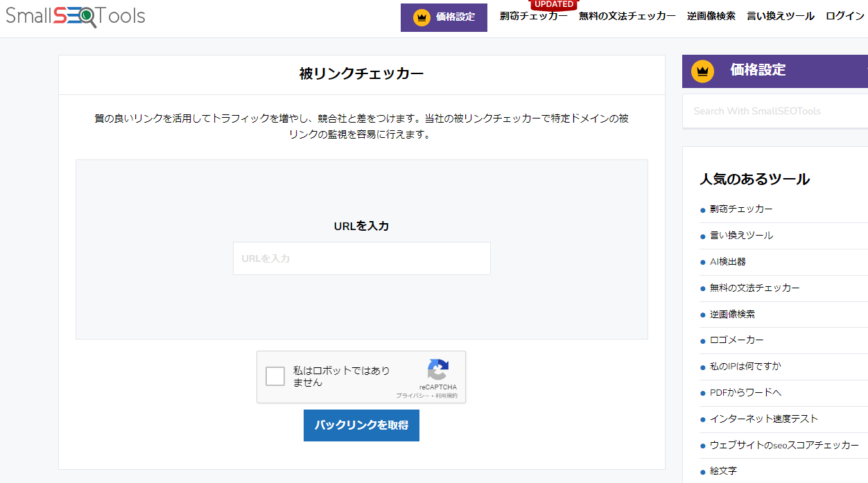Open PDFからワードへ sidebar link
This screenshot has height=483, width=868.
click(745, 392)
